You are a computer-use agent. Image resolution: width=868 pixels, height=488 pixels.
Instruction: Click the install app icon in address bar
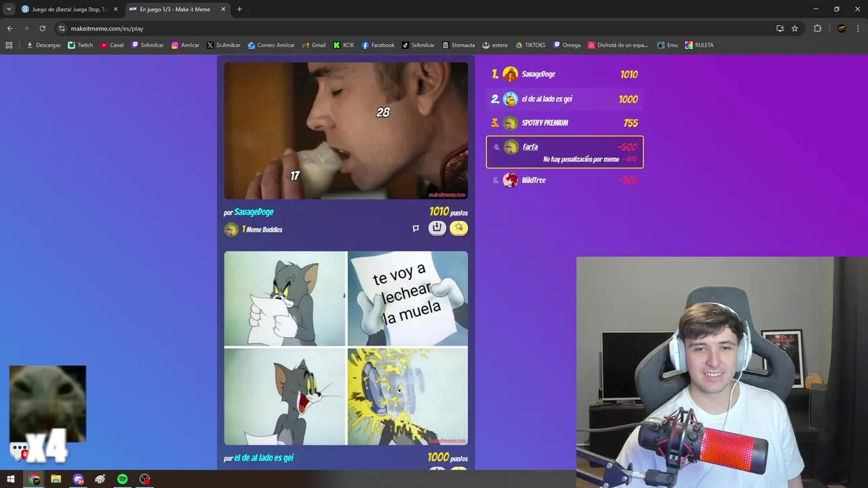tap(780, 28)
